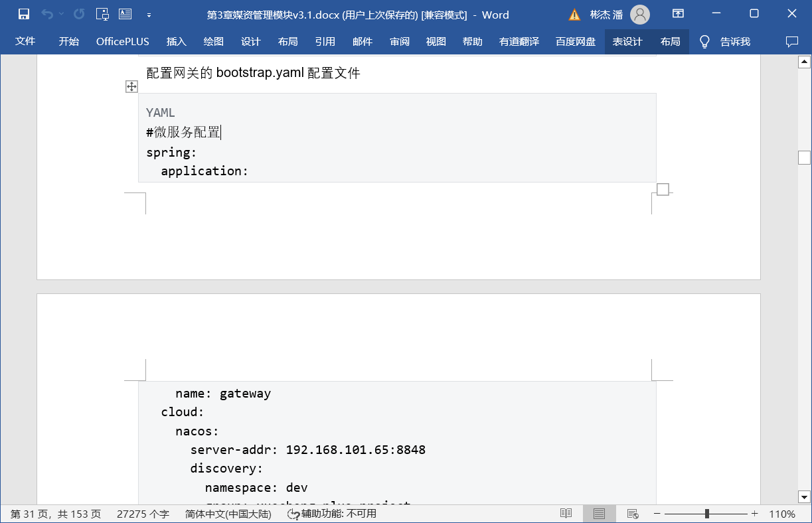Click the line nacos:

coord(197,431)
